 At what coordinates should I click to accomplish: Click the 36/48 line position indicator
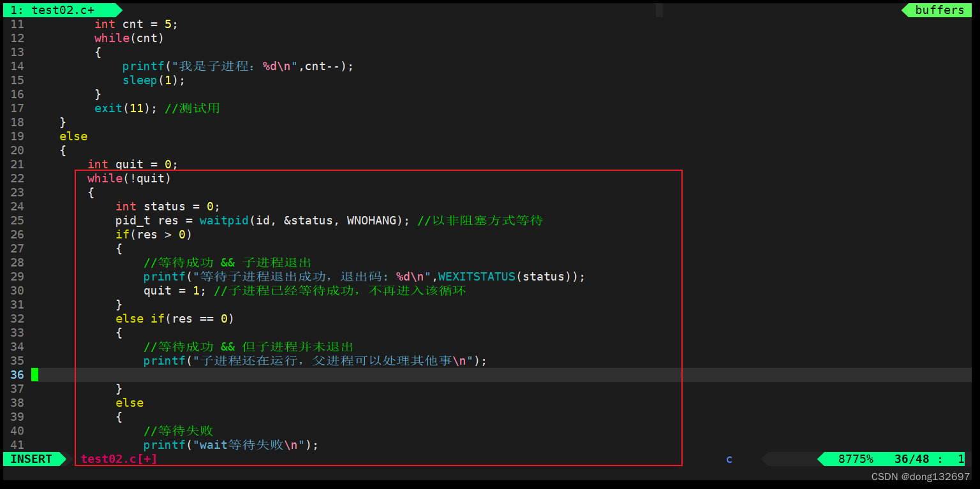tap(912, 458)
